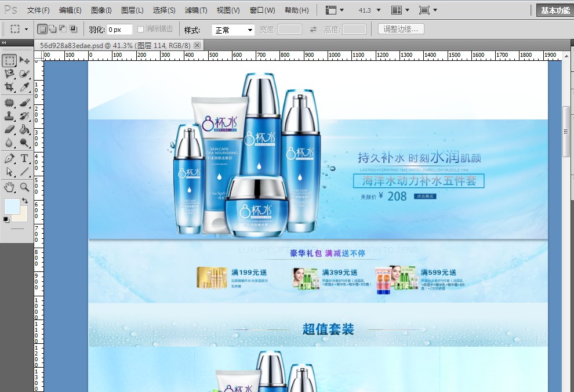Close the 56d928a83edae.psd document tab
Screen dimensions: 574x392
tap(197, 45)
